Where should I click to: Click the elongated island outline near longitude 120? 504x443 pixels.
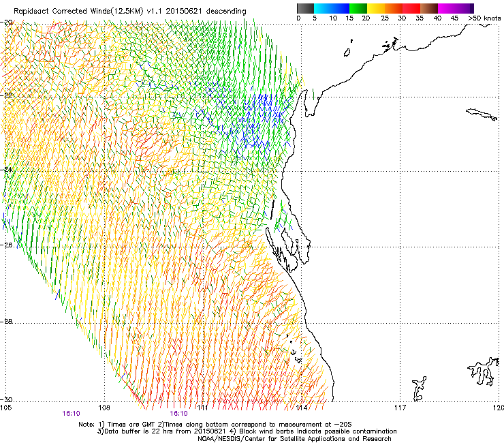coord(482,114)
